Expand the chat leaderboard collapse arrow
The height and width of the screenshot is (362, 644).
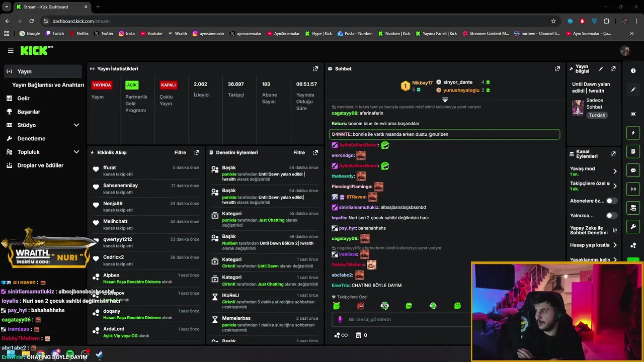[x=445, y=100]
